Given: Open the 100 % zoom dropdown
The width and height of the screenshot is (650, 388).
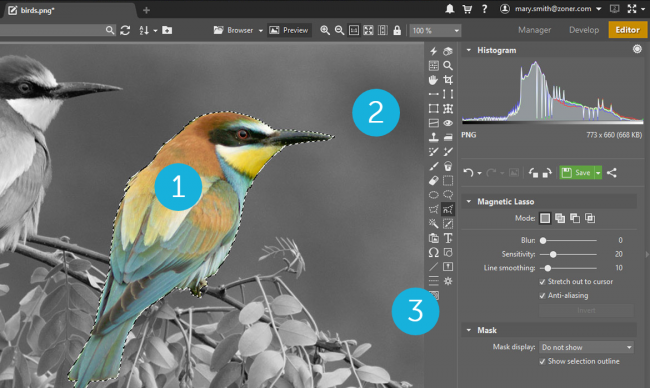Looking at the screenshot, I should 435,30.
